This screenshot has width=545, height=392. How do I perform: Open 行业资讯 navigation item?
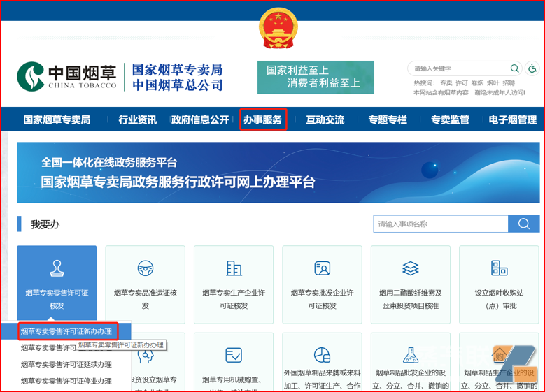coord(138,119)
